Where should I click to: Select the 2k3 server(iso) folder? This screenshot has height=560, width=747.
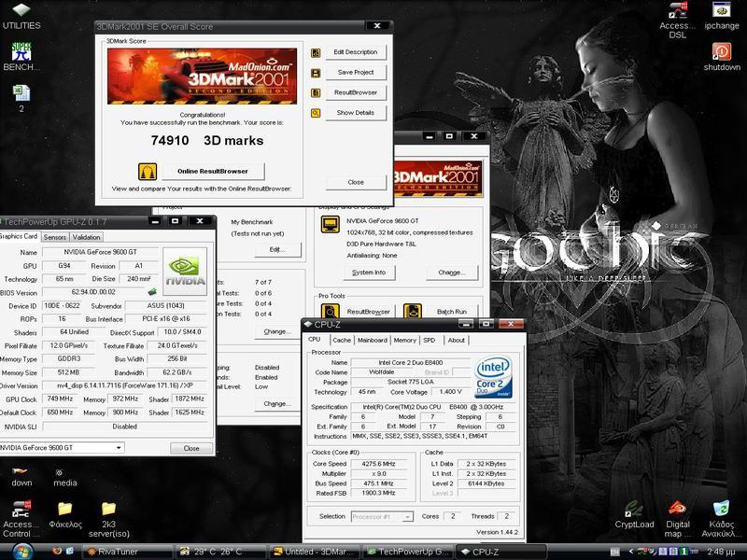click(x=108, y=519)
